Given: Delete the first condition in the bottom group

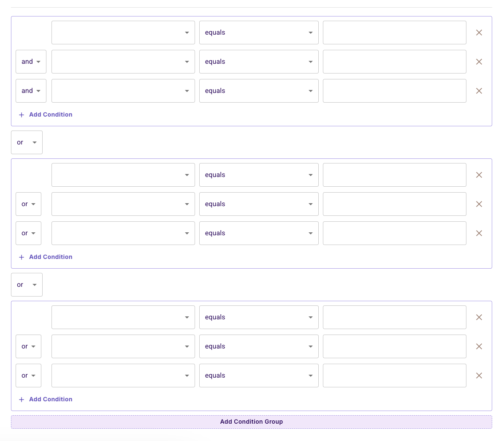Looking at the screenshot, I should coord(479,317).
